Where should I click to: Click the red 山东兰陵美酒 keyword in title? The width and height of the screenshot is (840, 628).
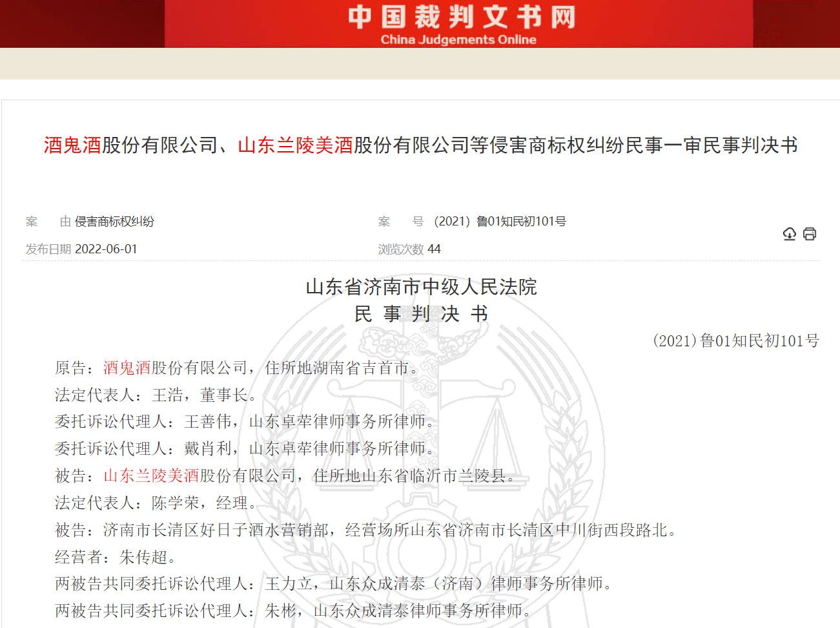(x=295, y=145)
